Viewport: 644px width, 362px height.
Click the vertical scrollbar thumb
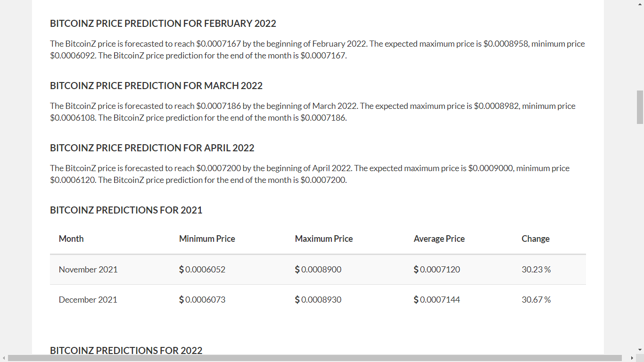point(640,107)
